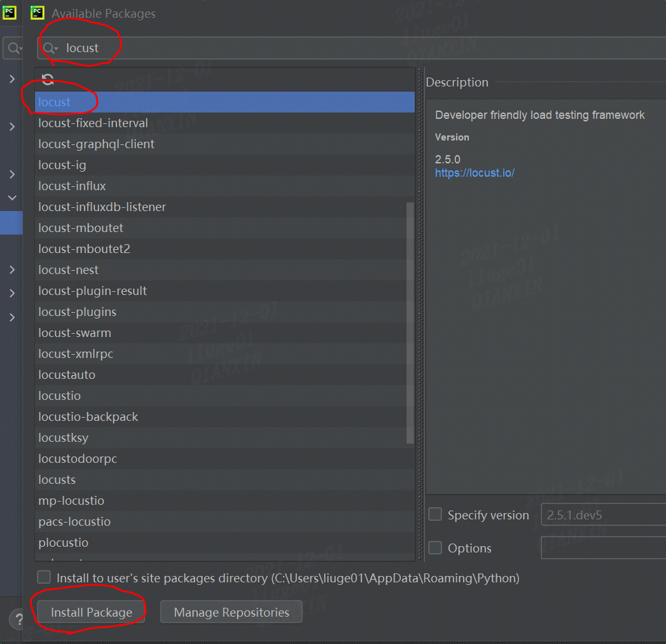Select the locust package row

225,102
